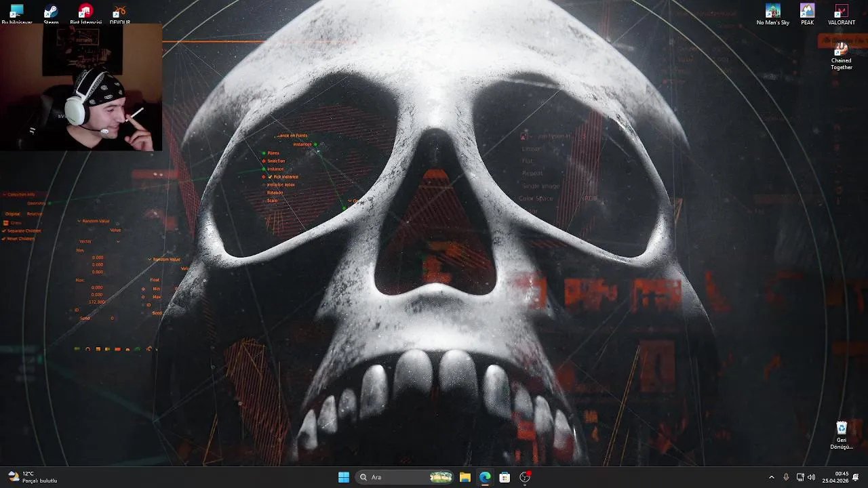Open the weather widget showing 12°C
The height and width of the screenshot is (488, 868).
[x=32, y=477]
